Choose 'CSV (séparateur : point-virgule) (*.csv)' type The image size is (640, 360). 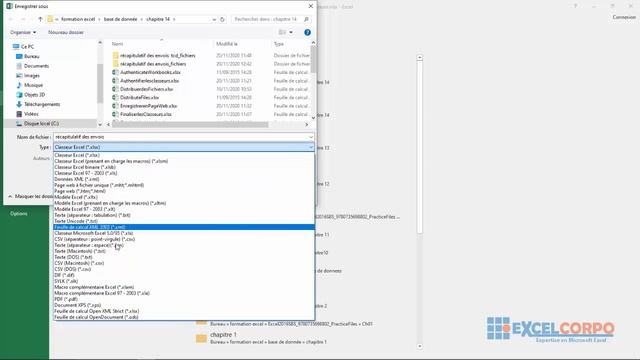(184, 239)
